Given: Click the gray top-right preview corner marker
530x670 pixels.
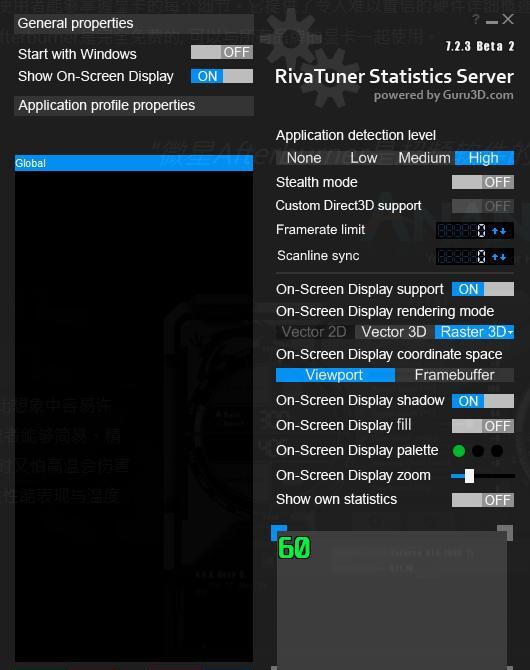Looking at the screenshot, I should [505, 533].
